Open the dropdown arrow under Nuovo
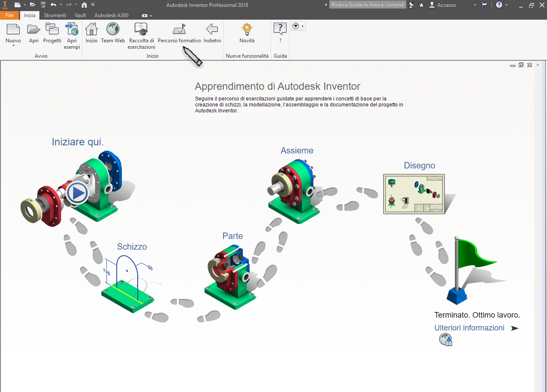 click(13, 46)
